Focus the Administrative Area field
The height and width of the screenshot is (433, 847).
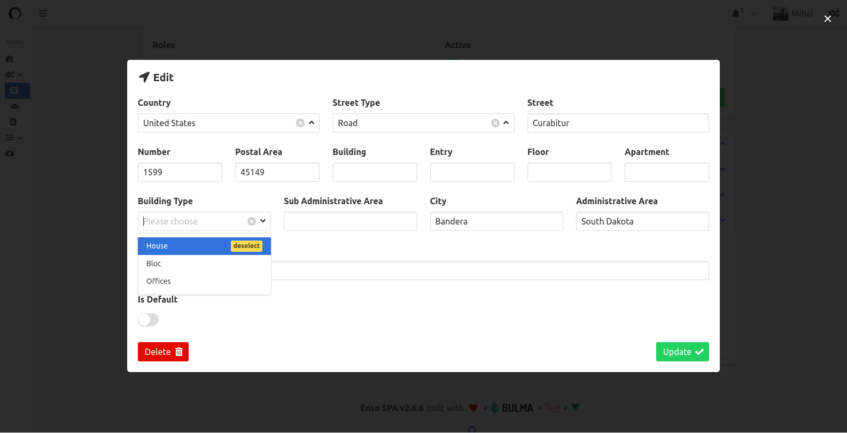point(642,221)
